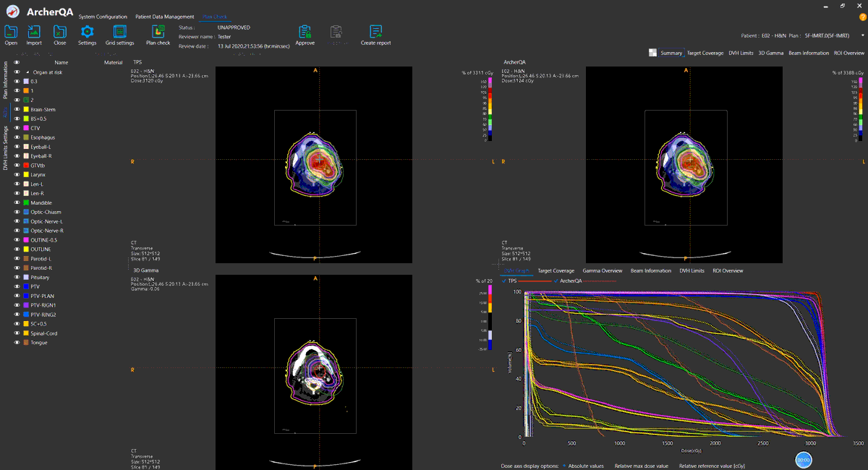Select the Summary tab at top right
This screenshot has width=868, height=470.
[x=671, y=53]
